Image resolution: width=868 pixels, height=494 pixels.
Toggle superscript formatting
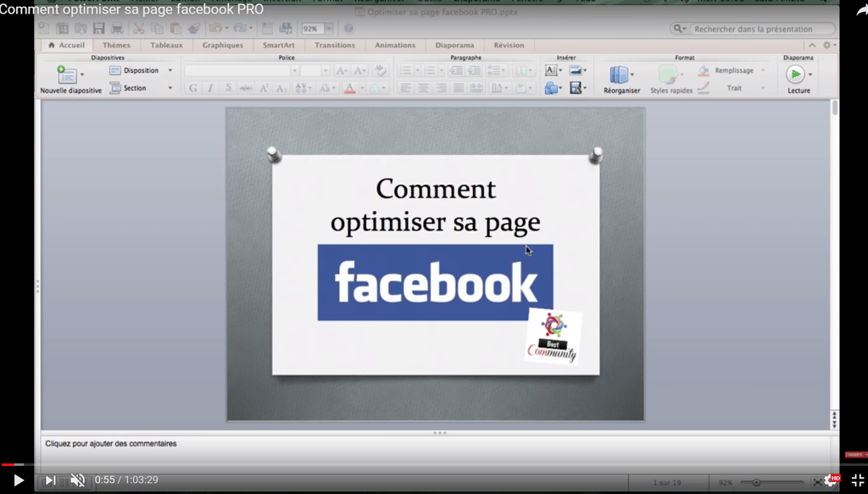[264, 88]
